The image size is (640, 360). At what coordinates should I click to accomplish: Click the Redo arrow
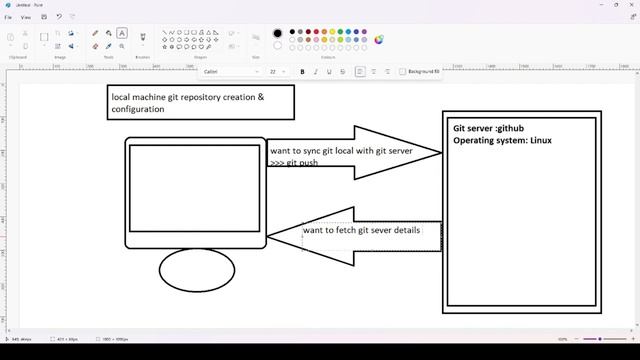(72, 17)
